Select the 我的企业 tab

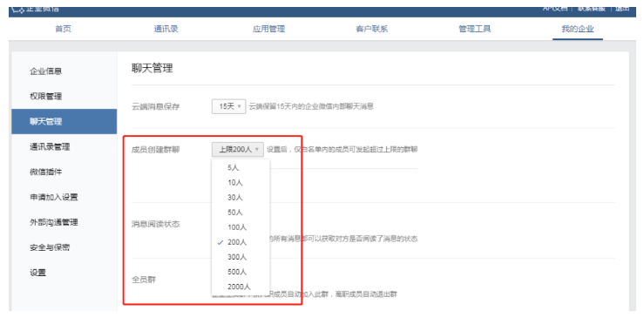[578, 29]
